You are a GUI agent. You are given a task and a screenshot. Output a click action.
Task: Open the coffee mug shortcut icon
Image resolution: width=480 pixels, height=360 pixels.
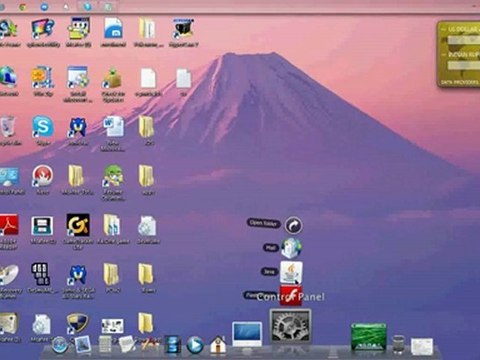183,29
